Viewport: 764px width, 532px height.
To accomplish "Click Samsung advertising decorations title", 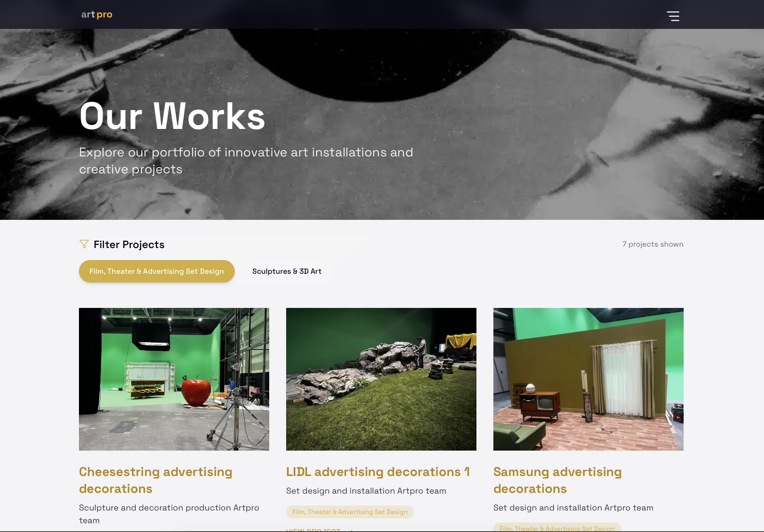I will coord(557,480).
